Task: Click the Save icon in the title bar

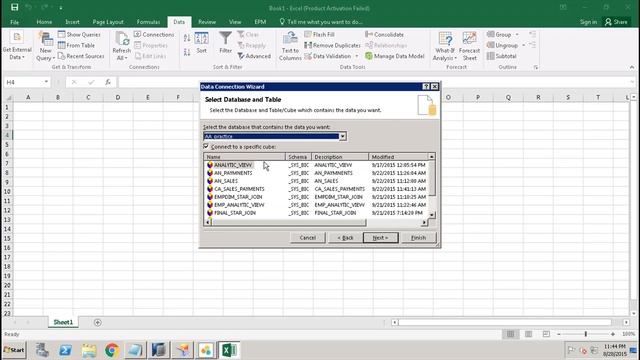Action: coord(14,7)
